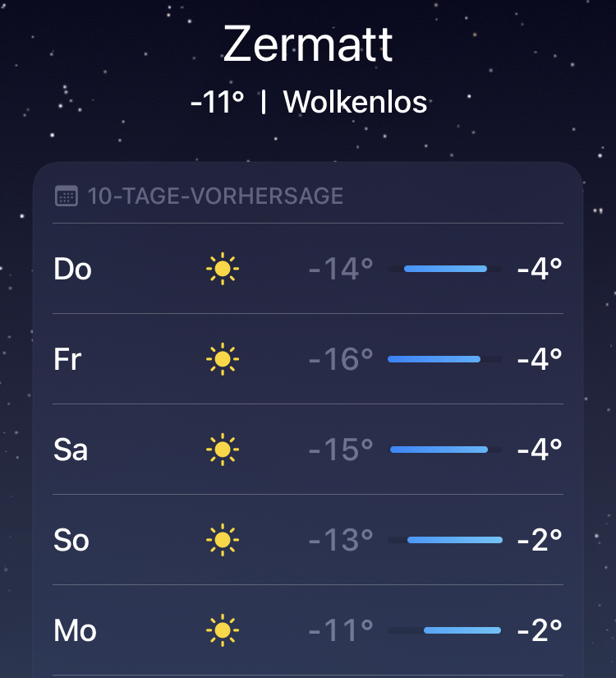616x678 pixels.
Task: Click the sun icon for Fr
Action: point(222,359)
